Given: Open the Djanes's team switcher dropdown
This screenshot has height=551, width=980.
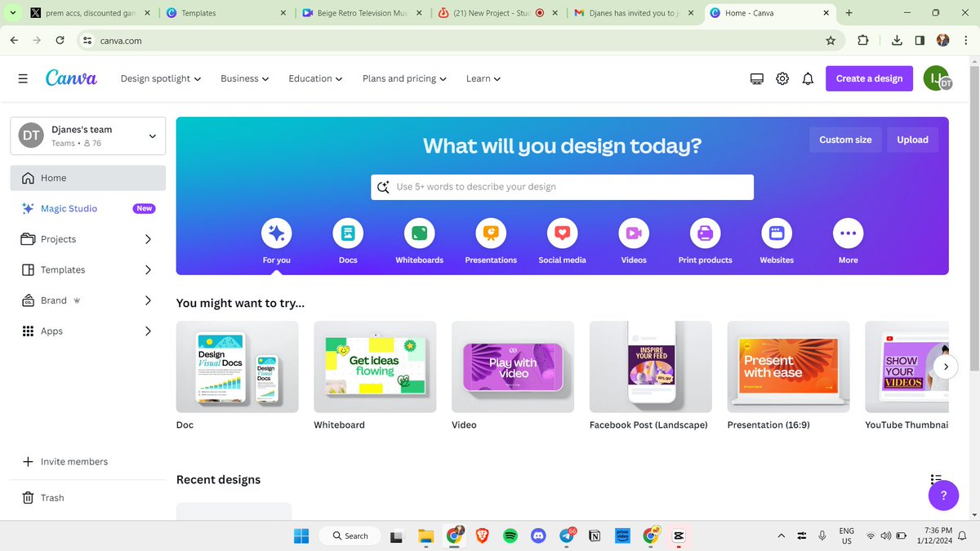Looking at the screenshot, I should click(88, 136).
